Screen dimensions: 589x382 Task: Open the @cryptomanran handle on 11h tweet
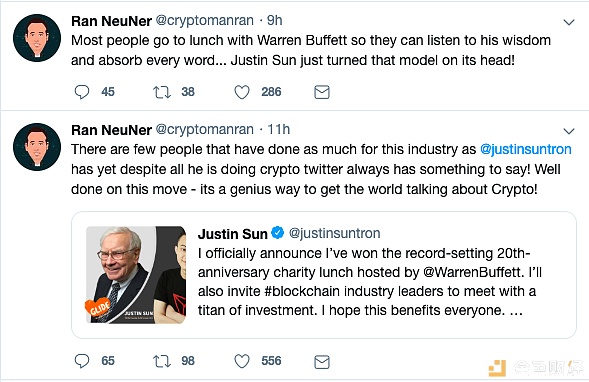click(x=204, y=130)
